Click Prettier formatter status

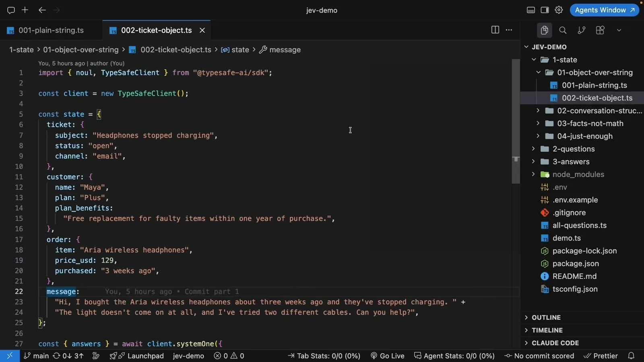click(601, 356)
